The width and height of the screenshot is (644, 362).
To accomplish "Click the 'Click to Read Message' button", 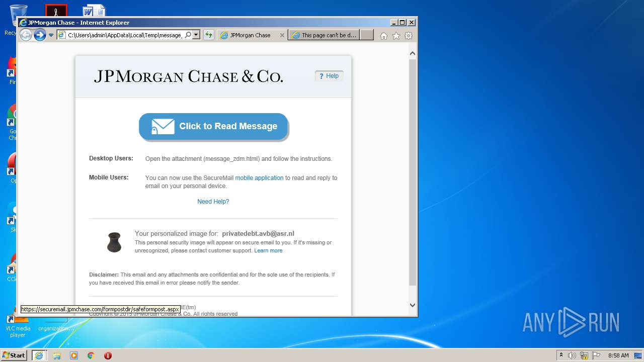I will 213,126.
